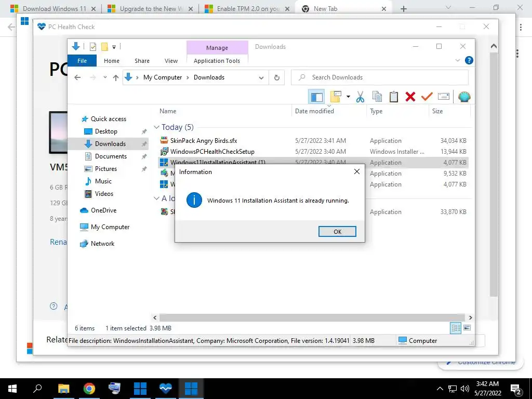Collapse the 'A long time ago' group chevron
Image resolution: width=532 pixels, height=399 pixels.
[x=156, y=198]
